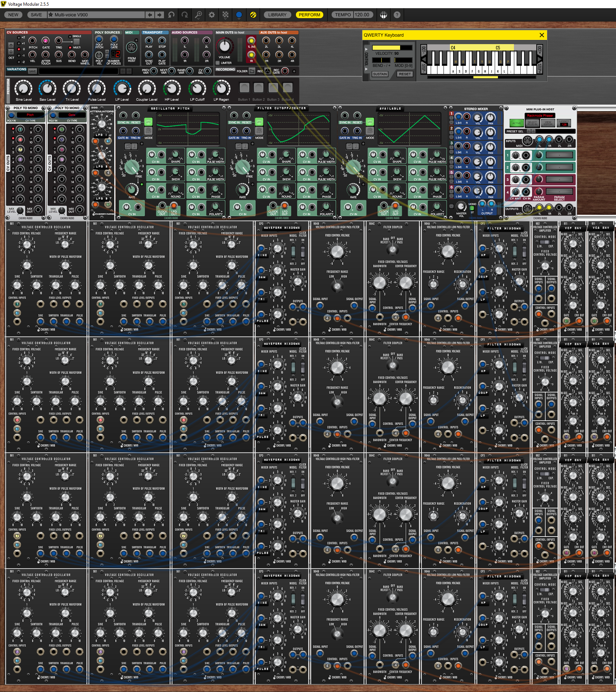
Task: Open the zoom magnifier dropdown
Action: point(198,15)
